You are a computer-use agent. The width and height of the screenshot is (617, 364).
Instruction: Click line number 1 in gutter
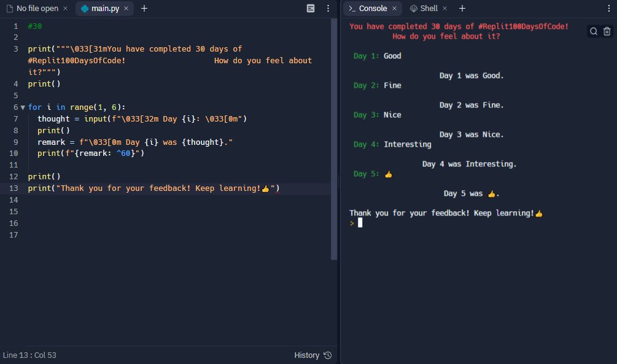16,26
